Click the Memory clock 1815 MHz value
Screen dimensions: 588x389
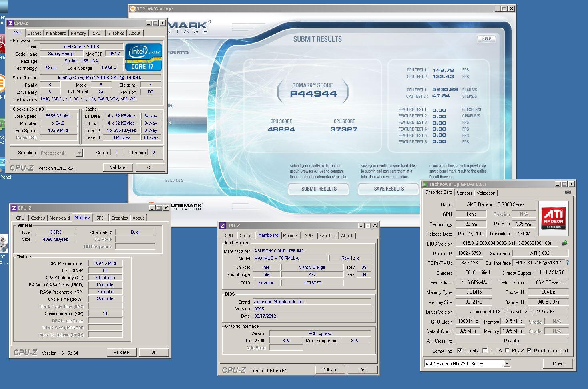click(513, 321)
